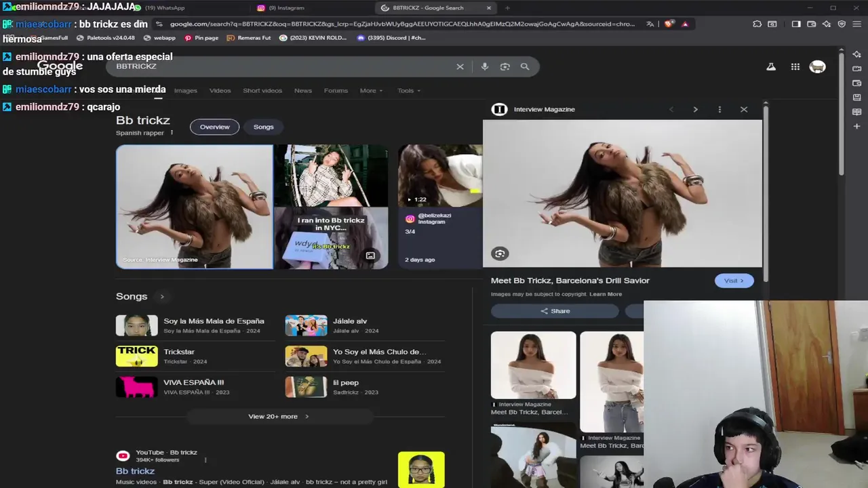
Task: Go to next image in preview panel
Action: [x=695, y=109]
